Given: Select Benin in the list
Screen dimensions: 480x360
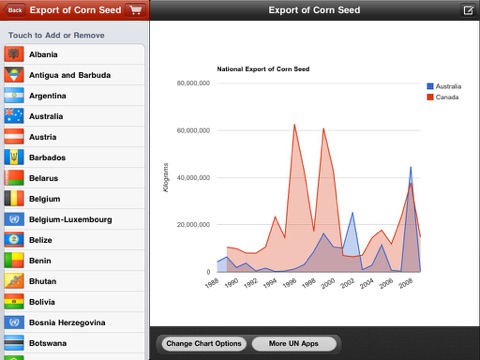Looking at the screenshot, I should (74, 261).
